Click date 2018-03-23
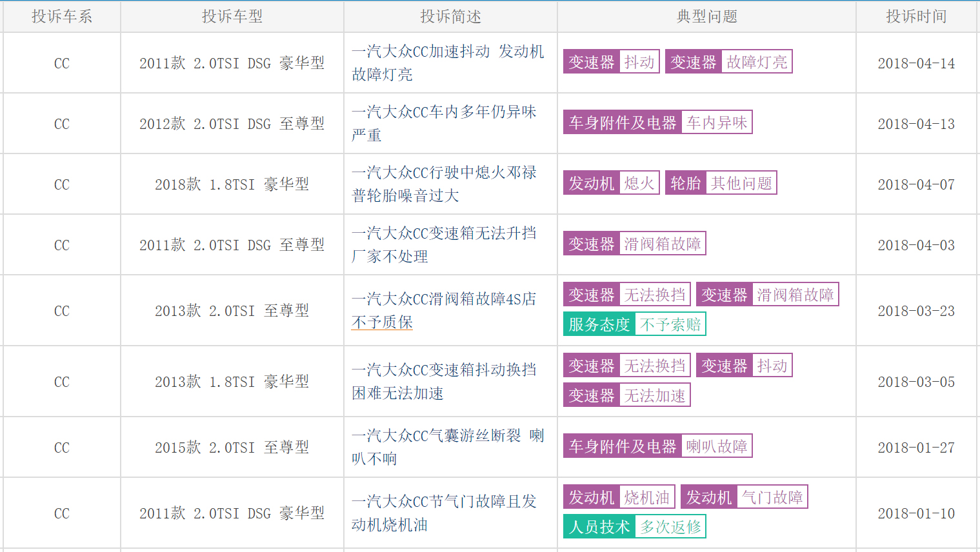 coord(916,311)
